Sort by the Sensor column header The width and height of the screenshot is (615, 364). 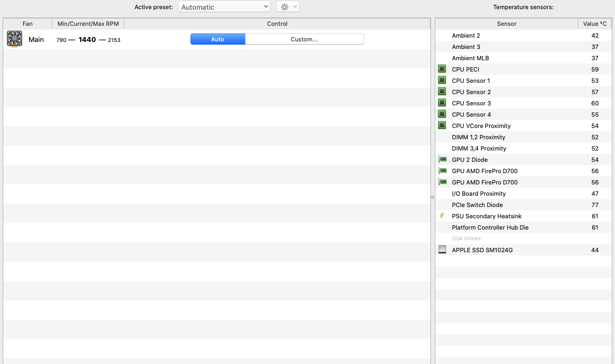coord(506,24)
